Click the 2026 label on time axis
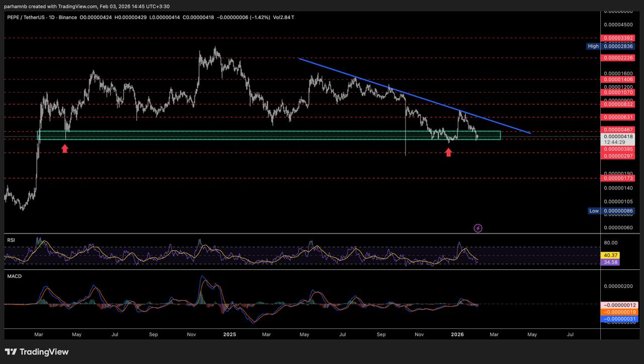 point(457,334)
